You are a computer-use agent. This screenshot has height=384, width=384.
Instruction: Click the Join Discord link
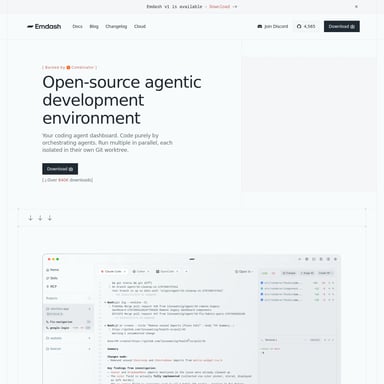click(x=273, y=26)
